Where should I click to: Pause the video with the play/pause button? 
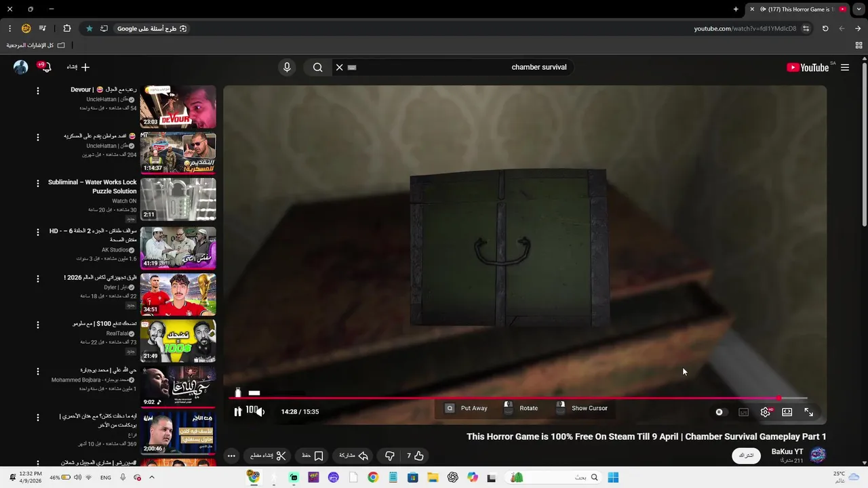[237, 411]
